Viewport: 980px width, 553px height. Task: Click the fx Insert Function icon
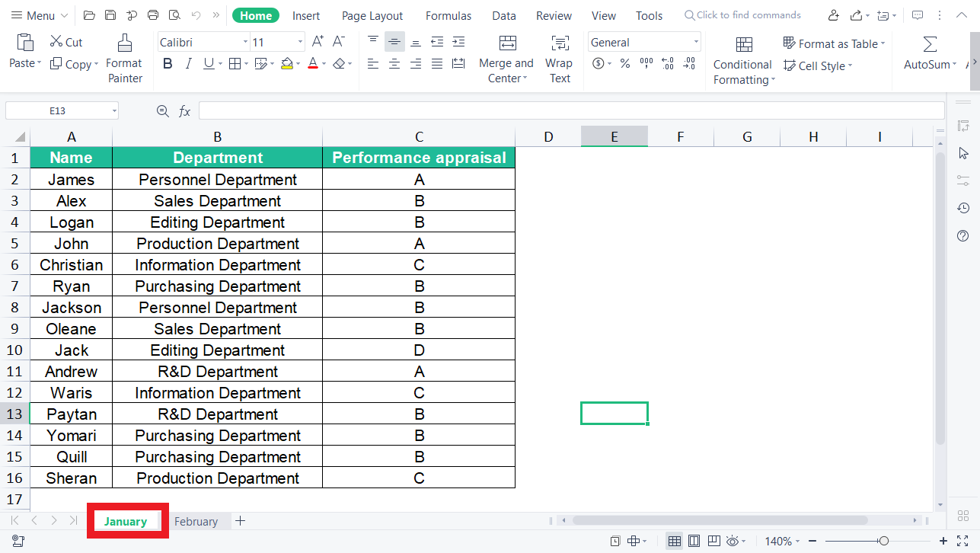pyautogui.click(x=184, y=111)
